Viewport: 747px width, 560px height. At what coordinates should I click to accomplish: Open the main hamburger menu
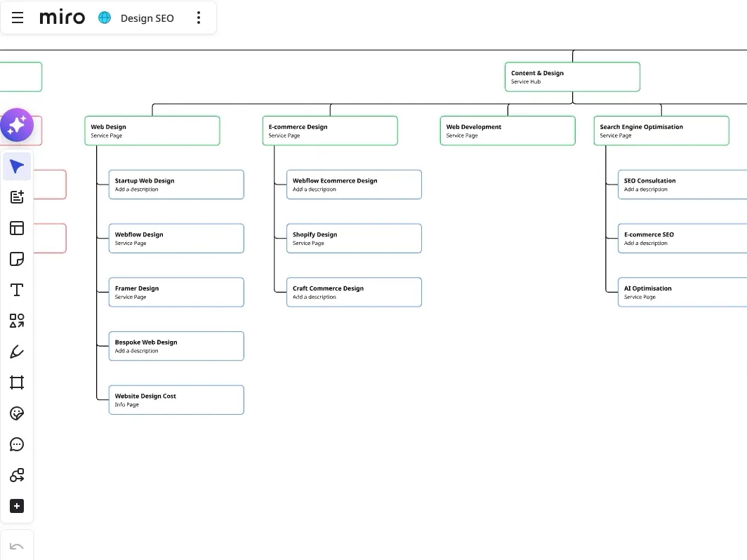click(x=17, y=18)
